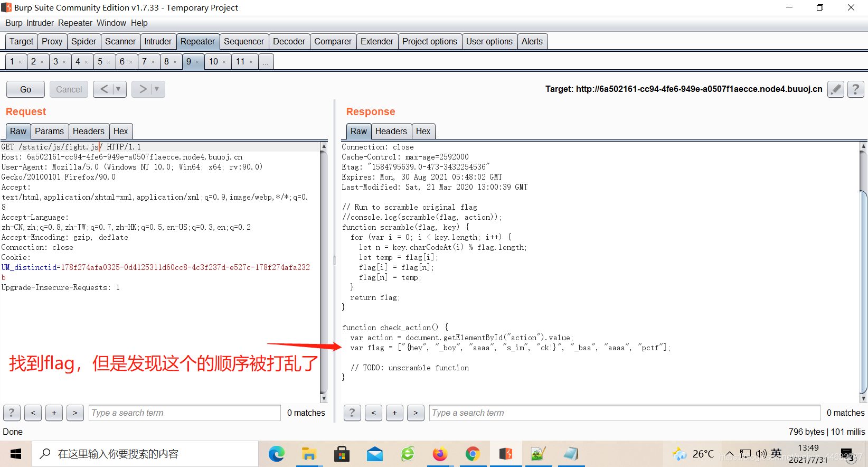868x467 pixels.
Task: Close Repeater sub-tab 9
Action: click(x=197, y=62)
